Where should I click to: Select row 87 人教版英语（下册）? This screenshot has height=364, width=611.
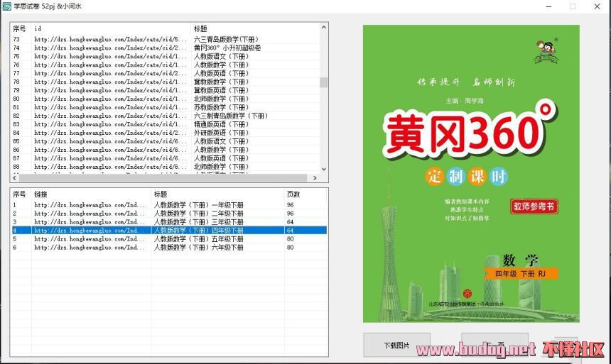(166, 158)
